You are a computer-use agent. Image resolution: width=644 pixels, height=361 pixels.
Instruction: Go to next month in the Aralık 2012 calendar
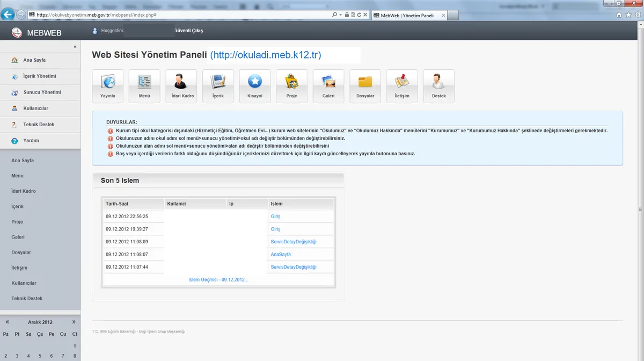click(x=74, y=322)
